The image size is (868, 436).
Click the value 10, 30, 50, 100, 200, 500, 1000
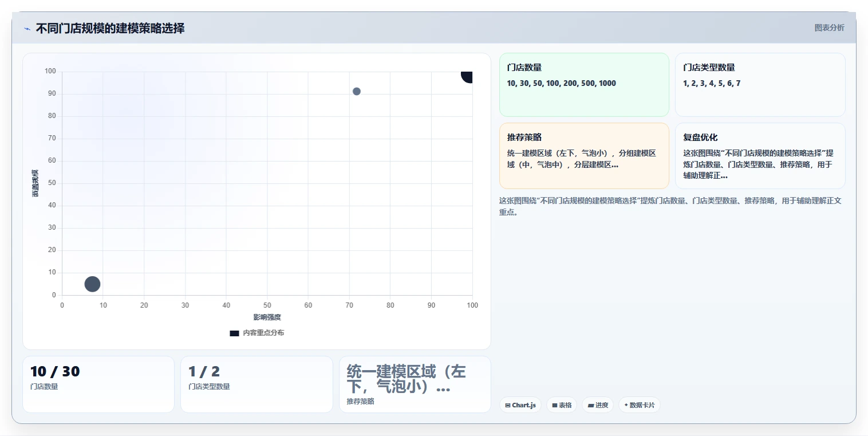(562, 83)
